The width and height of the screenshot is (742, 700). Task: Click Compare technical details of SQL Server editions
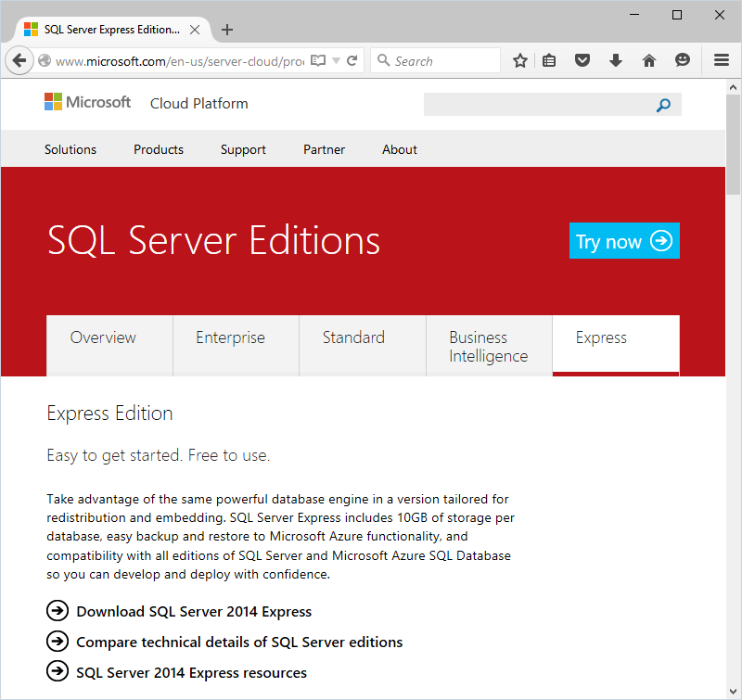[239, 643]
